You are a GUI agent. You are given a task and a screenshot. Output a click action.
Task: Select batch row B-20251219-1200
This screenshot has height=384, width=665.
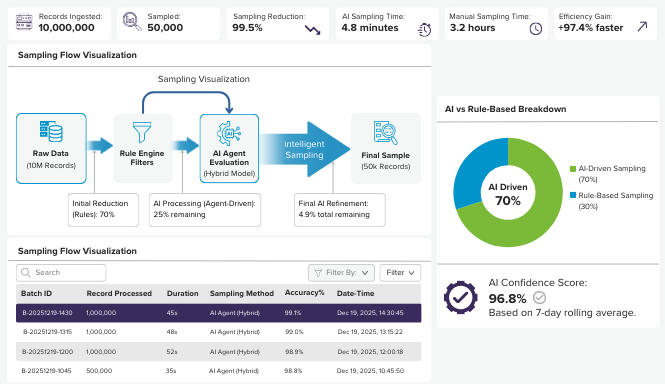pyautogui.click(x=219, y=352)
